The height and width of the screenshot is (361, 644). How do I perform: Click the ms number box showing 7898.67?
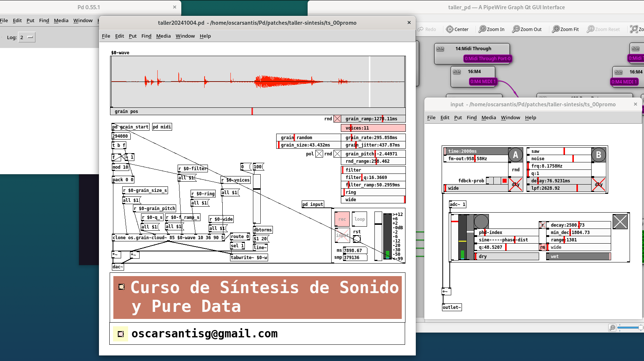355,250
